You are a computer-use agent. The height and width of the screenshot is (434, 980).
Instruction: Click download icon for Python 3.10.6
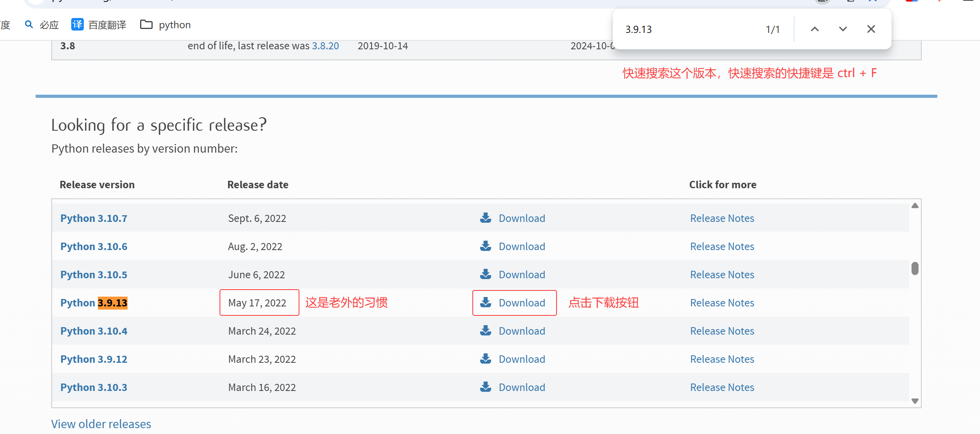pyautogui.click(x=485, y=246)
